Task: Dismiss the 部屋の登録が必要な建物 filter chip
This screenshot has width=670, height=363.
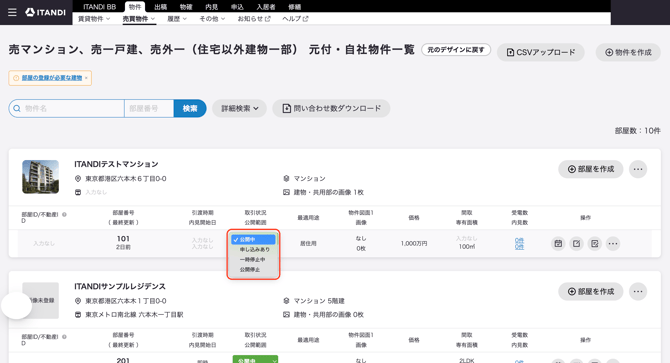Action: [x=86, y=78]
